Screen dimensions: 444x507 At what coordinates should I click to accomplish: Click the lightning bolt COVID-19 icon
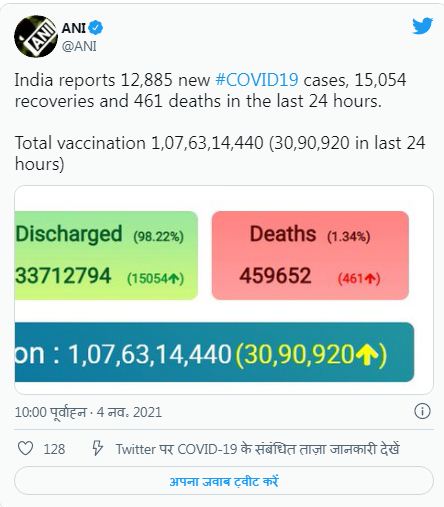97,448
